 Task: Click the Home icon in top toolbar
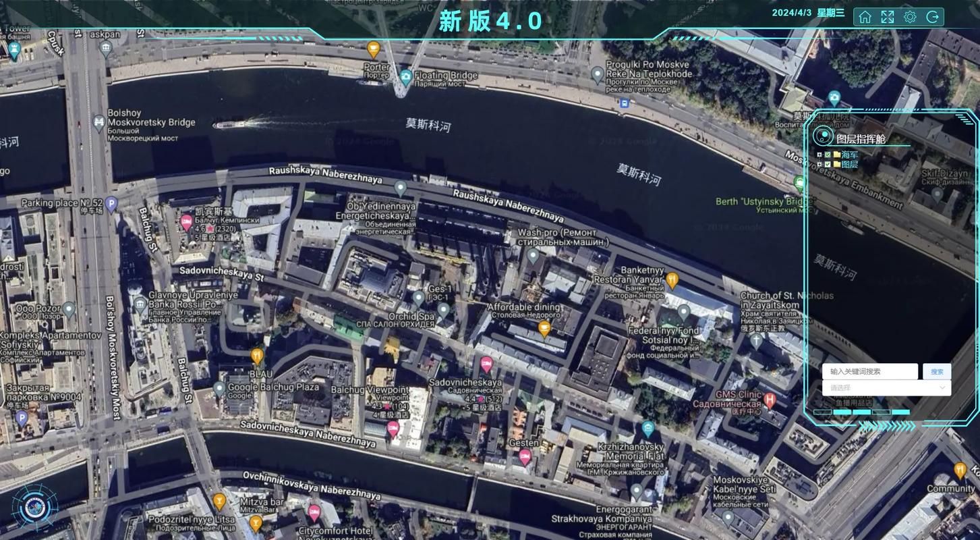pos(865,17)
